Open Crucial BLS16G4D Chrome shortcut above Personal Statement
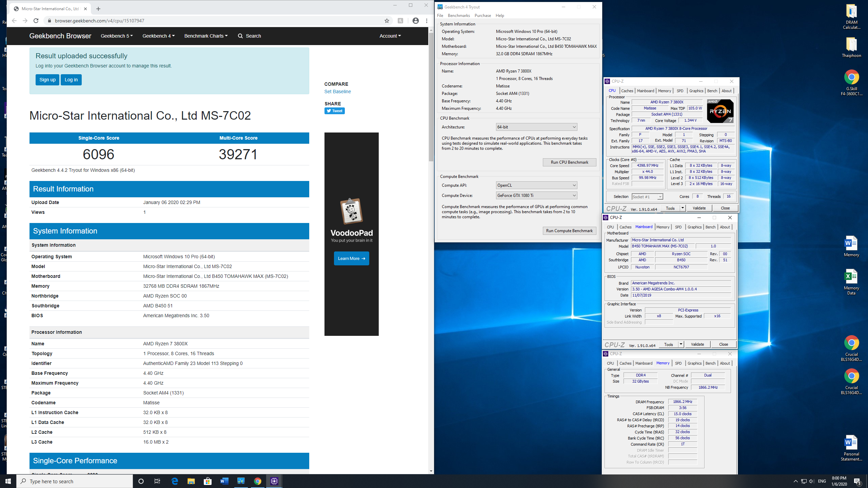This screenshot has width=868, height=488. pyautogui.click(x=851, y=382)
